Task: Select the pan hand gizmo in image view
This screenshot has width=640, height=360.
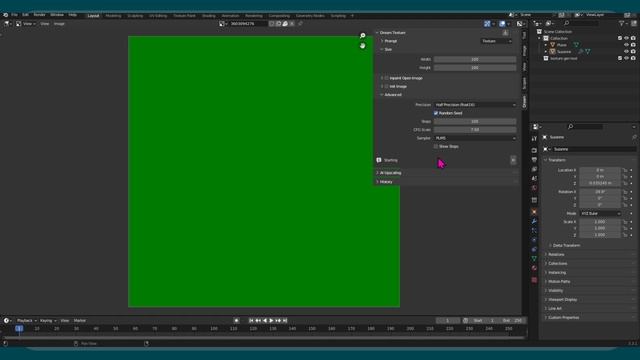Action: 362,46
